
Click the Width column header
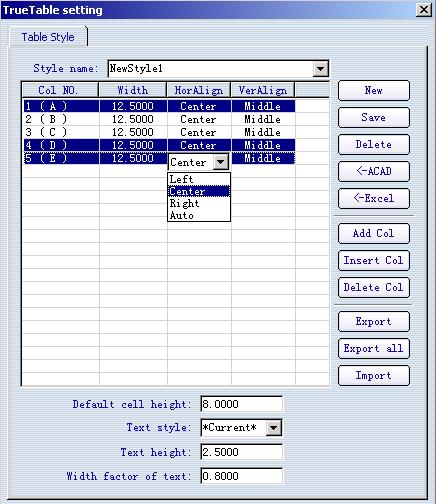pyautogui.click(x=133, y=90)
